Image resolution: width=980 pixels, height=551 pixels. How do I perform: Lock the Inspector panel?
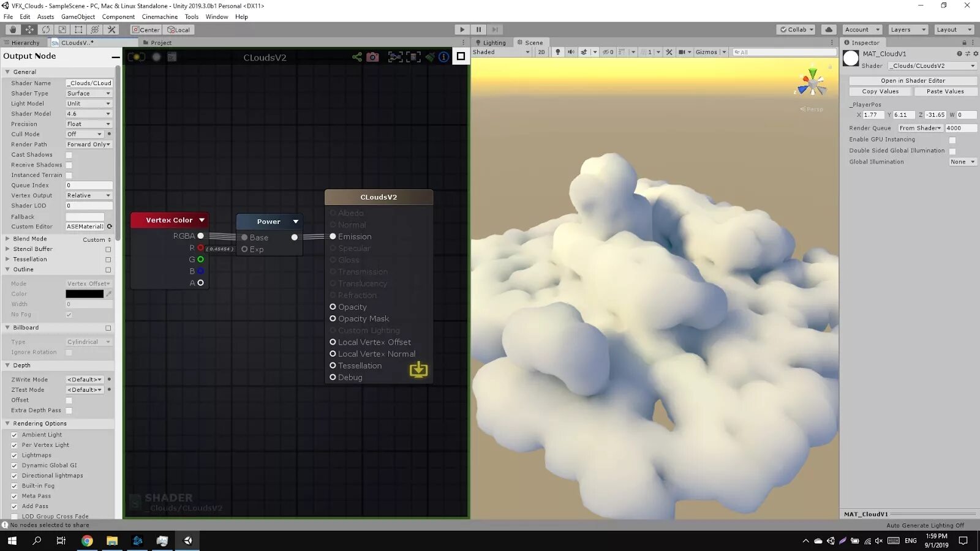coord(964,43)
